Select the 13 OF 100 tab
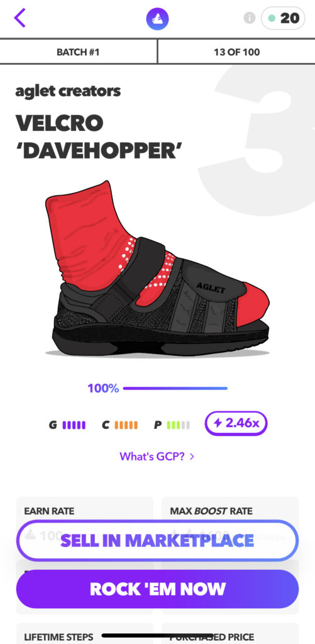 [236, 52]
